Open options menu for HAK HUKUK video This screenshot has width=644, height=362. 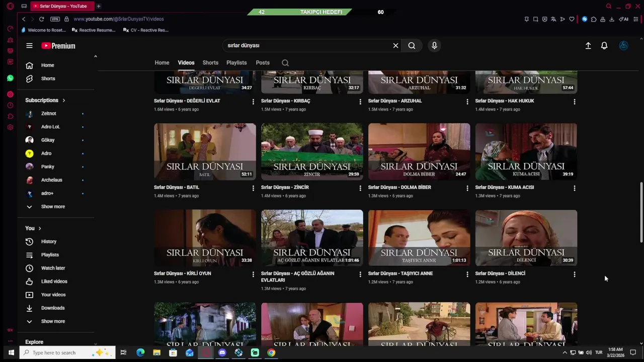click(x=575, y=102)
